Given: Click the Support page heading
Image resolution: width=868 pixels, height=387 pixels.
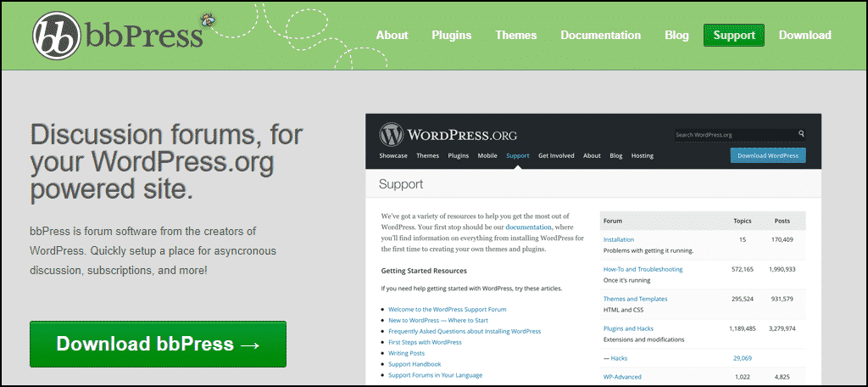Looking at the screenshot, I should pyautogui.click(x=401, y=184).
